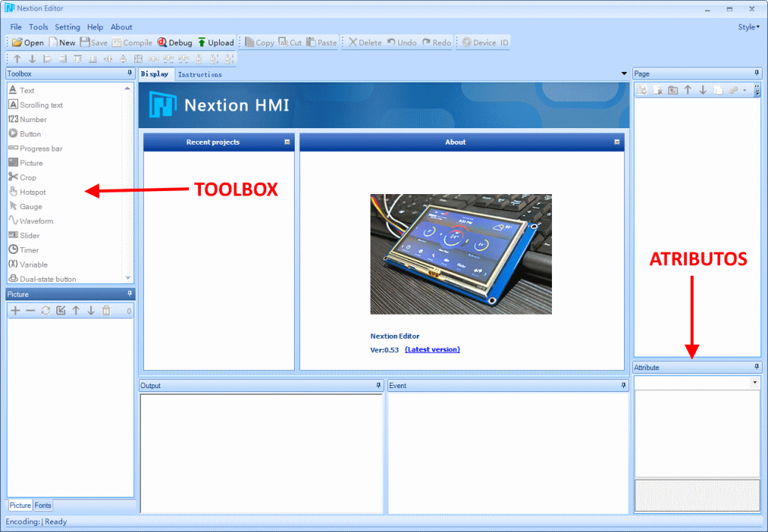The width and height of the screenshot is (768, 532).
Task: Click the replace picture refresh icon
Action: click(x=46, y=311)
